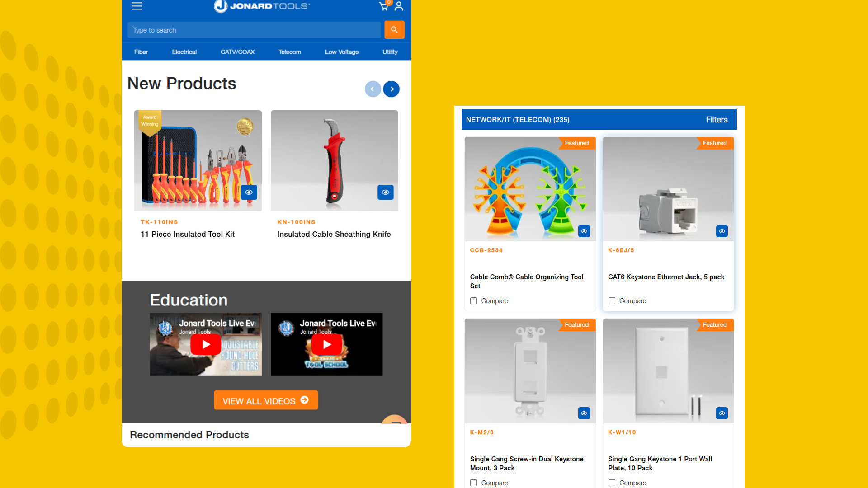The image size is (868, 488).
Task: Quick view the Insulated Cable Sheathing Knife
Action: tap(386, 192)
